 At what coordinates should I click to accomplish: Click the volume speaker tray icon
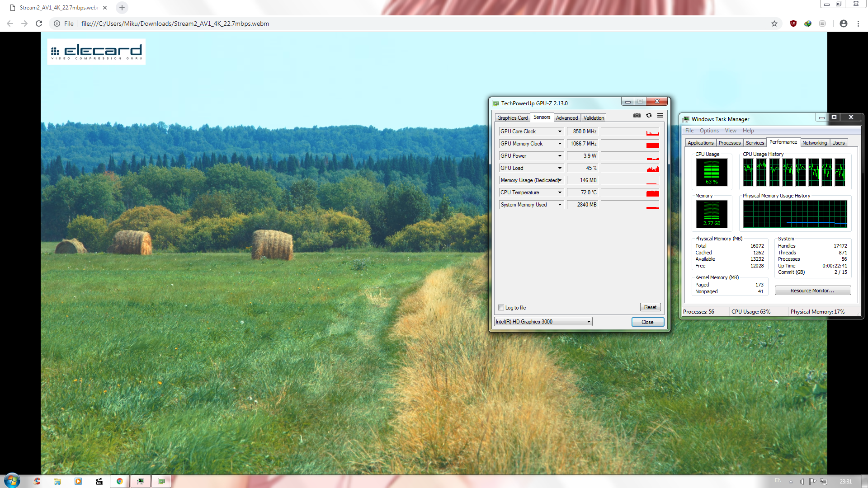coord(802,481)
